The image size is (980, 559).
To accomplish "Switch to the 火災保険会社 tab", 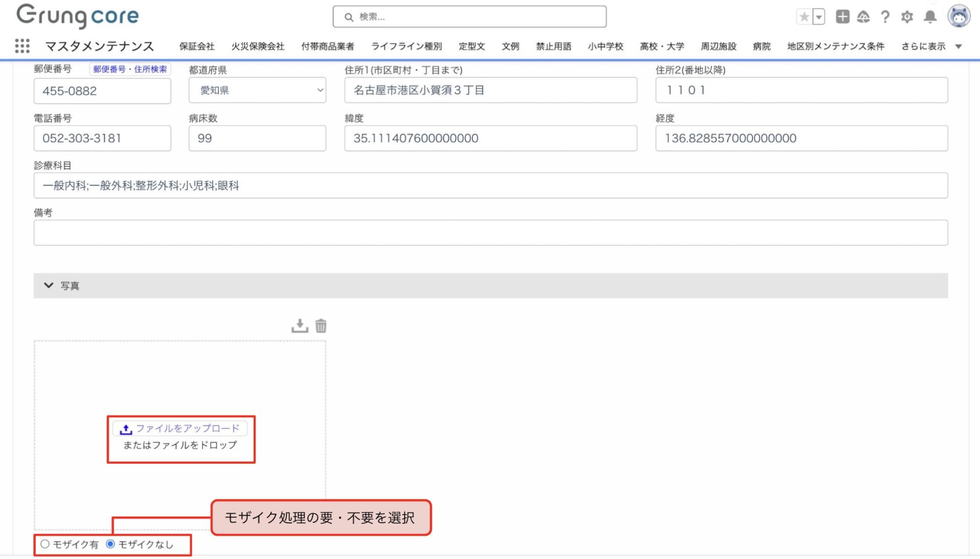I will [x=257, y=46].
